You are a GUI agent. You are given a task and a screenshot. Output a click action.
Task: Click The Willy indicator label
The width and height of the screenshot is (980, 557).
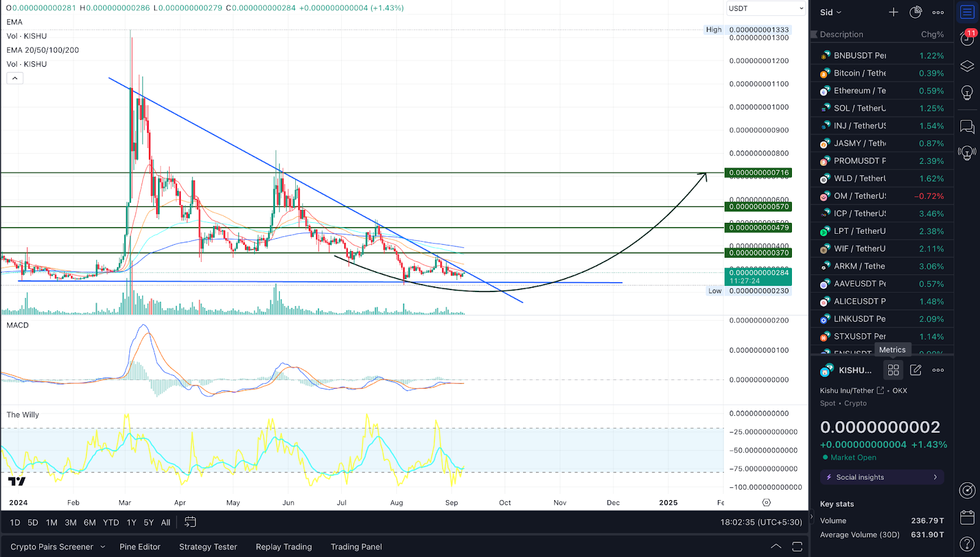(23, 414)
